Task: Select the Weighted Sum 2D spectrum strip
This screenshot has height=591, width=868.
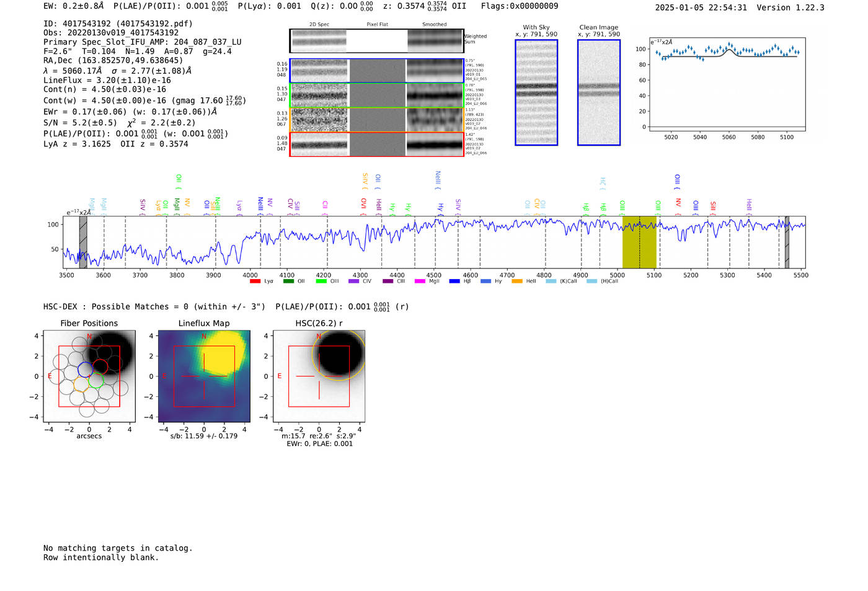Action: (376, 41)
